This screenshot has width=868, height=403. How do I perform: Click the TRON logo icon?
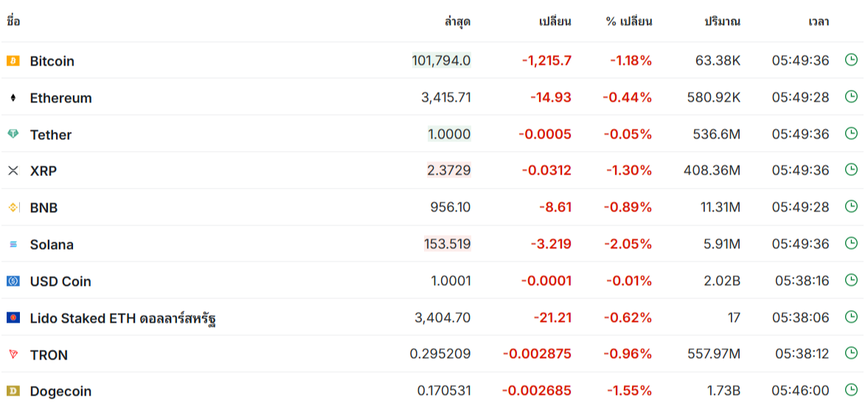tap(13, 354)
